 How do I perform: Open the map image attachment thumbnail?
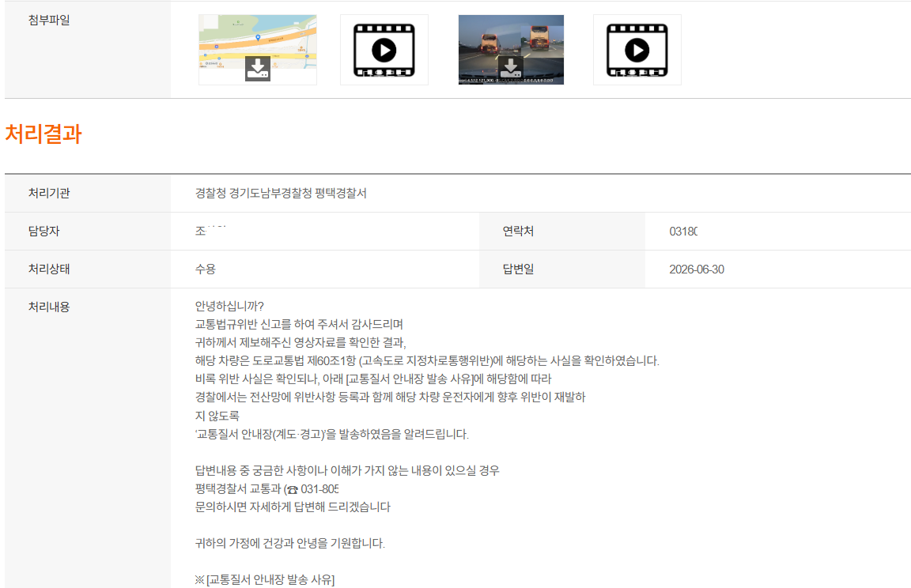(x=257, y=50)
